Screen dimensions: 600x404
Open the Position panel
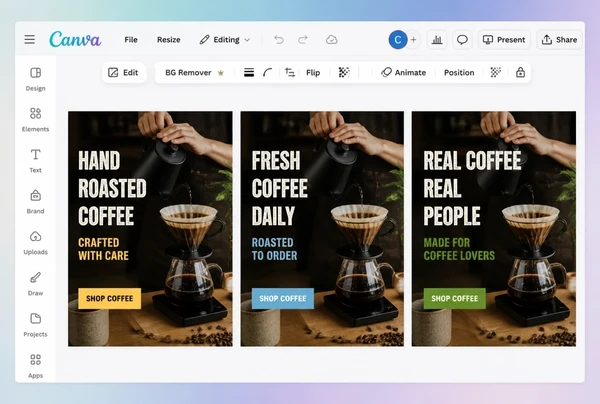click(459, 73)
